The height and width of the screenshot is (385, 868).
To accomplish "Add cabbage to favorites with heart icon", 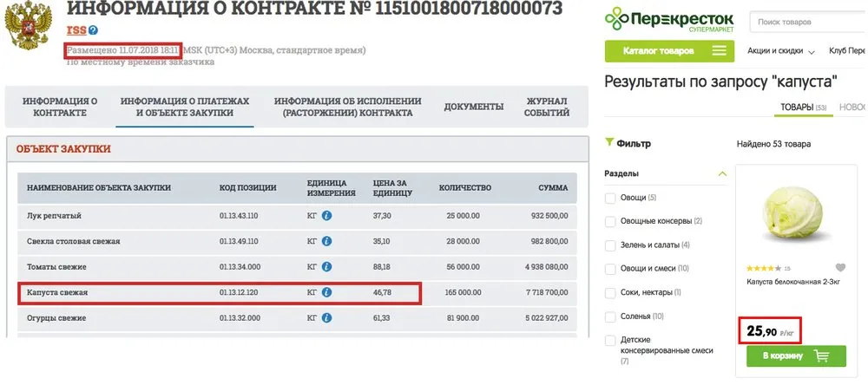I will (x=840, y=268).
